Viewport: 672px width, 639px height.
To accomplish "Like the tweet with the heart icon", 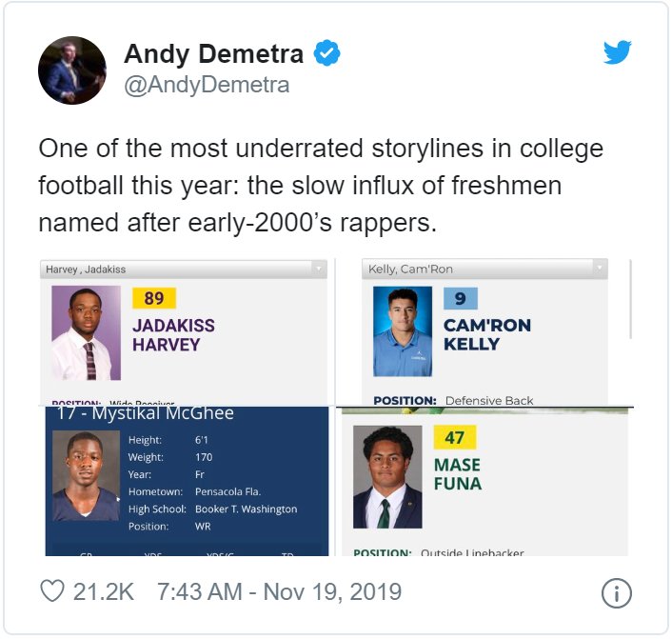I will click(x=52, y=590).
